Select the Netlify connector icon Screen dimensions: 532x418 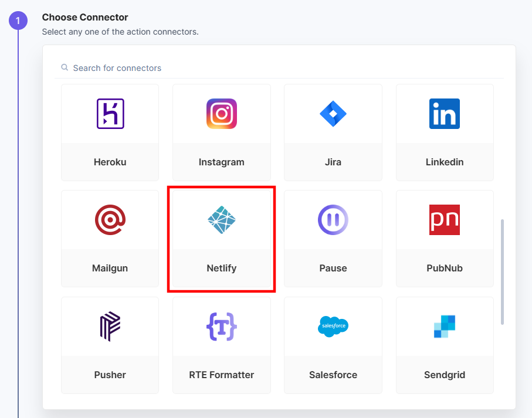pyautogui.click(x=222, y=220)
